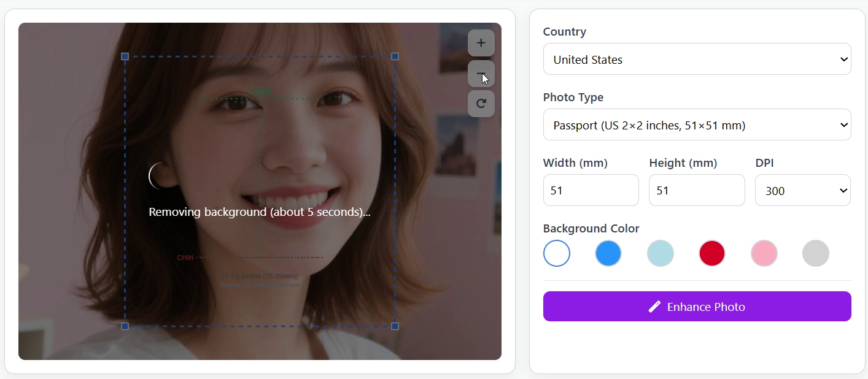Focus the Height (mm) input field

pyautogui.click(x=696, y=191)
